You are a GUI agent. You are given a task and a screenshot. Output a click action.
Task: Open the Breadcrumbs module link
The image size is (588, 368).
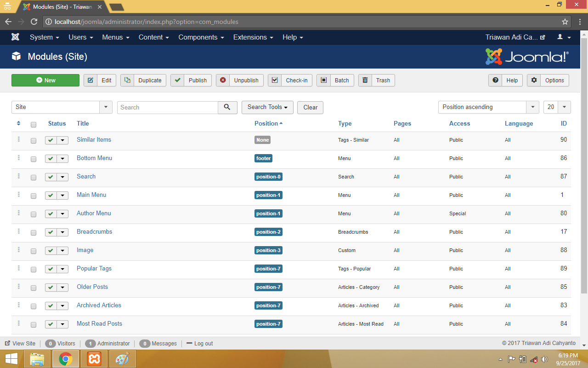tap(94, 232)
